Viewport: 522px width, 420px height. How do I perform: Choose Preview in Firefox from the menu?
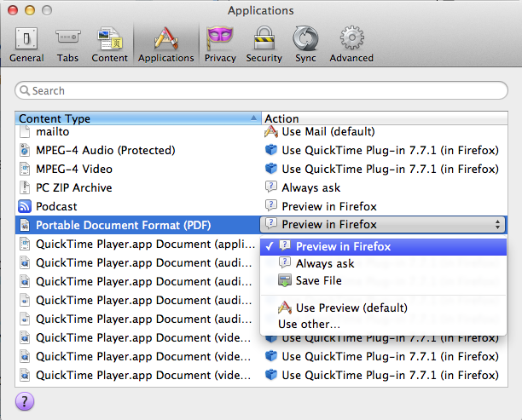(x=383, y=247)
